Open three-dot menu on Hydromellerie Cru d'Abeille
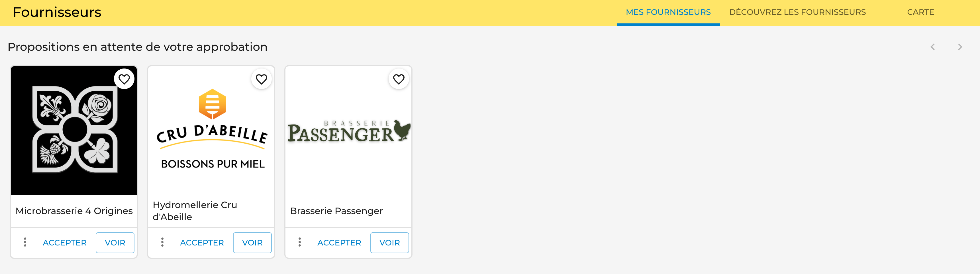The image size is (980, 274). (162, 242)
